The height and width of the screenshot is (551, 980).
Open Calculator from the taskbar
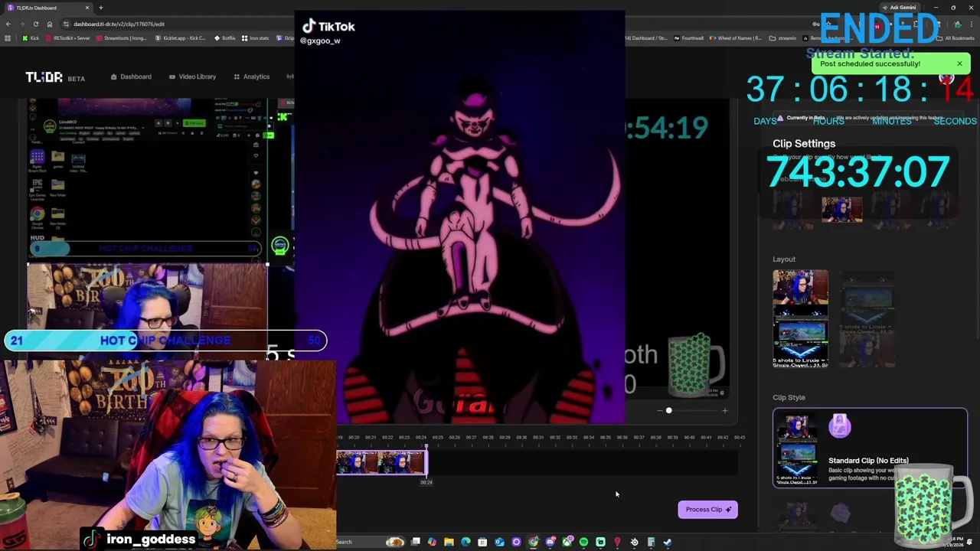[651, 542]
